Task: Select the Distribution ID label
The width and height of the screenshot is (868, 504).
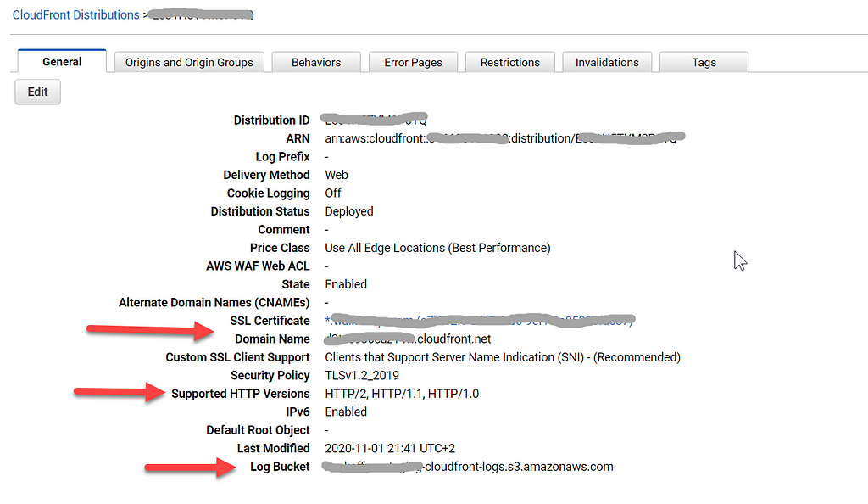Action: 271,120
